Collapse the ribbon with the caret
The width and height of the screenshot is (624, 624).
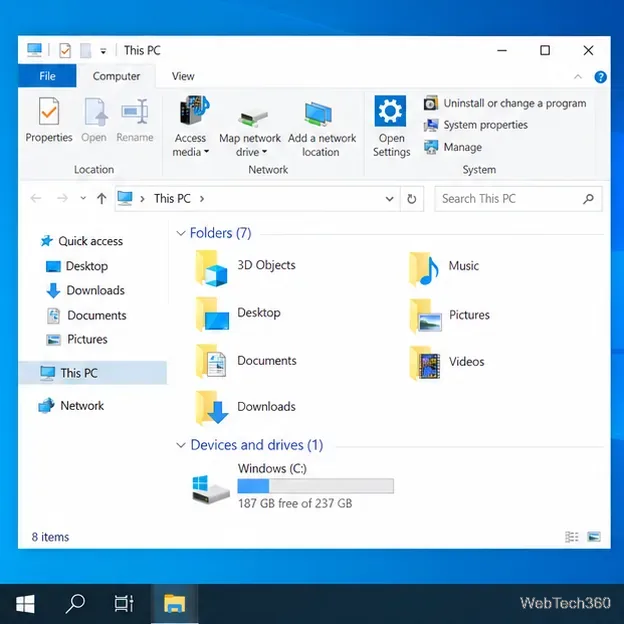click(x=578, y=76)
